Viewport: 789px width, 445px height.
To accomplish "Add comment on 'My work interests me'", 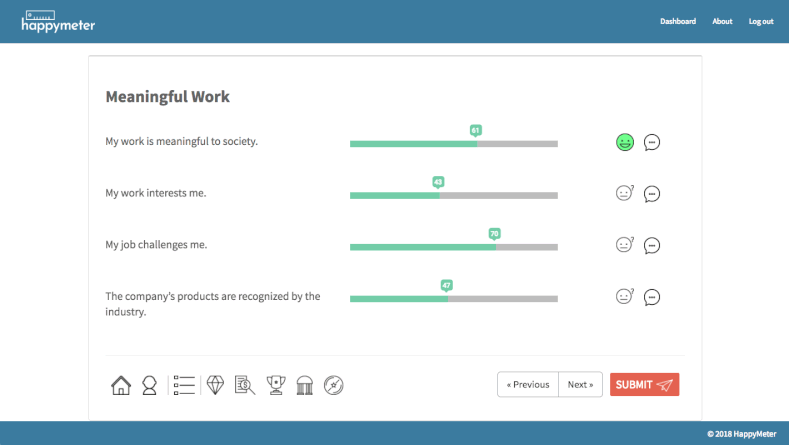I will click(x=652, y=194).
